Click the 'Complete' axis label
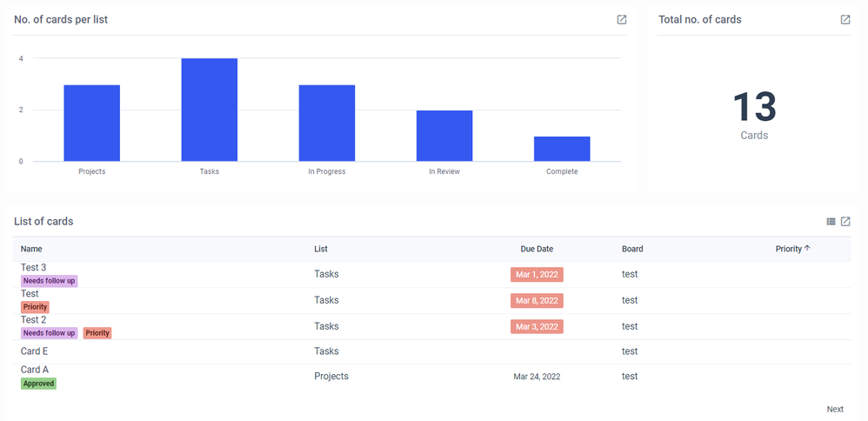 (562, 171)
